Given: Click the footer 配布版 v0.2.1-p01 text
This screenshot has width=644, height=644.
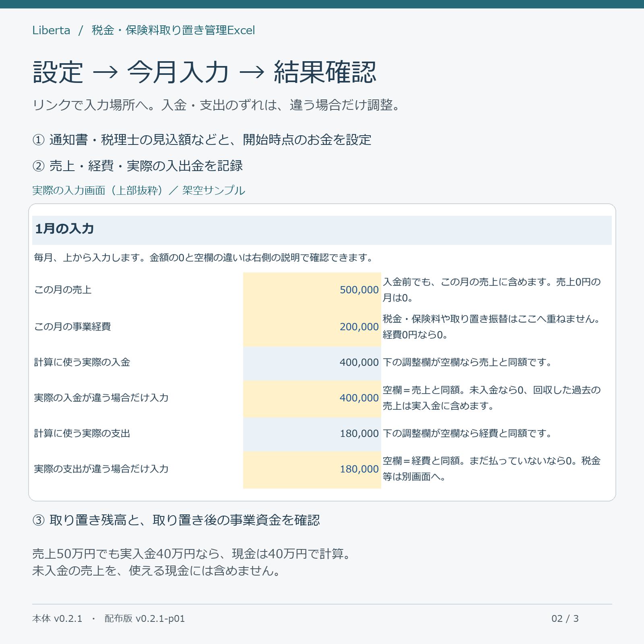Looking at the screenshot, I should (144, 619).
